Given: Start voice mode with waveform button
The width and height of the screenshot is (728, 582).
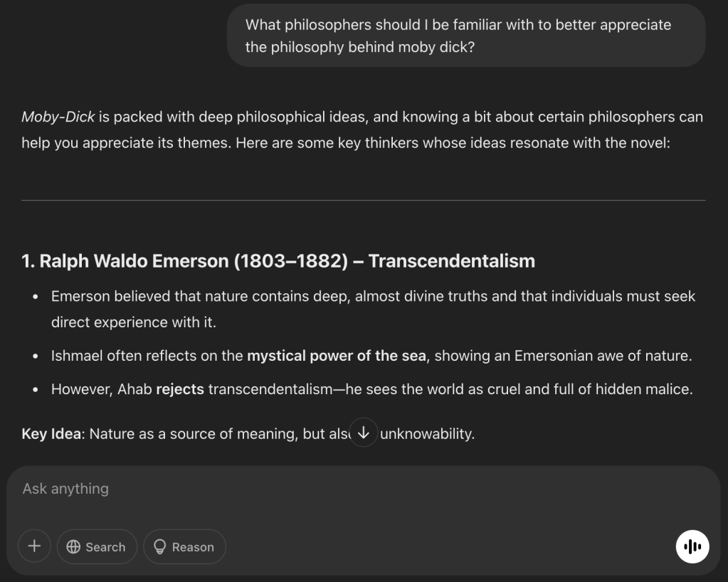Looking at the screenshot, I should click(692, 546).
